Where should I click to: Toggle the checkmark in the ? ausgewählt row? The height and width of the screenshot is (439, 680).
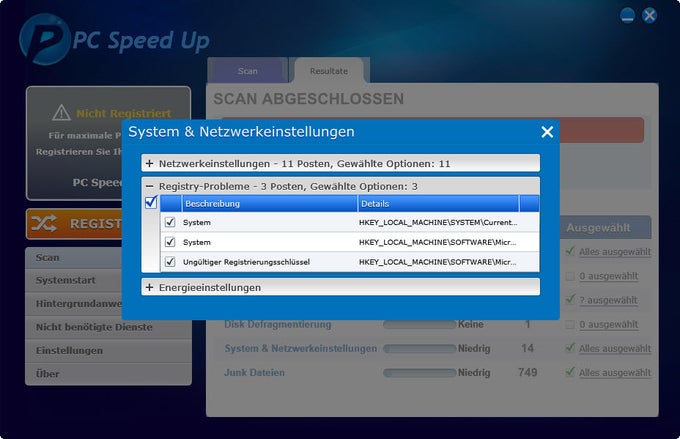point(570,299)
